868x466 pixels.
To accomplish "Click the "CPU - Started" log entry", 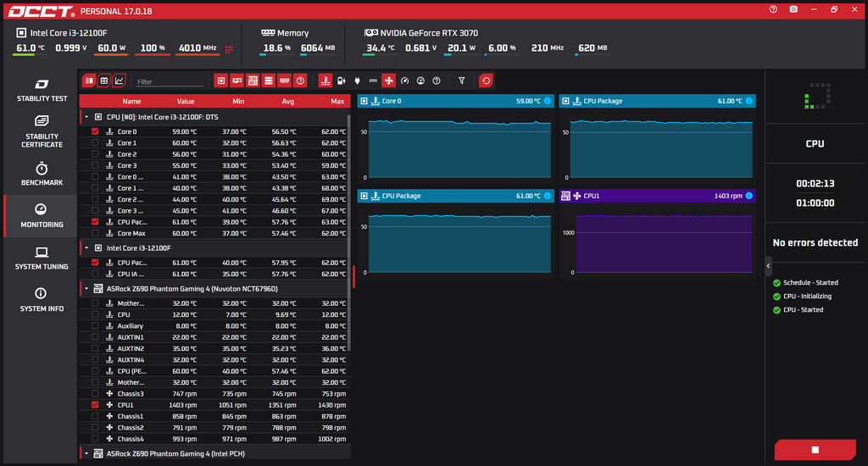I will (803, 310).
